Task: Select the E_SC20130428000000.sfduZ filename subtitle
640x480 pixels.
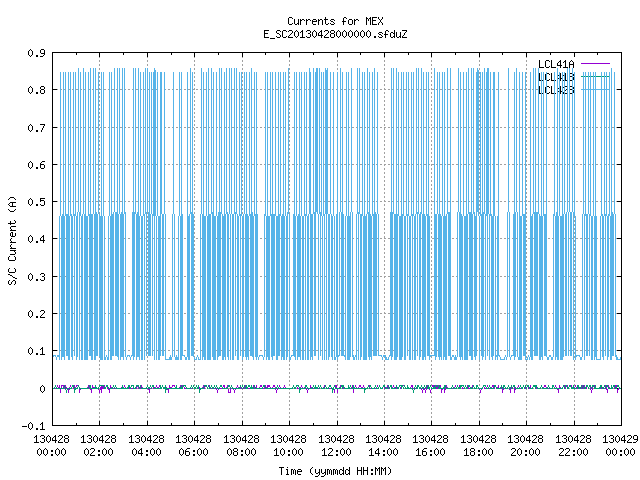Action: point(335,34)
